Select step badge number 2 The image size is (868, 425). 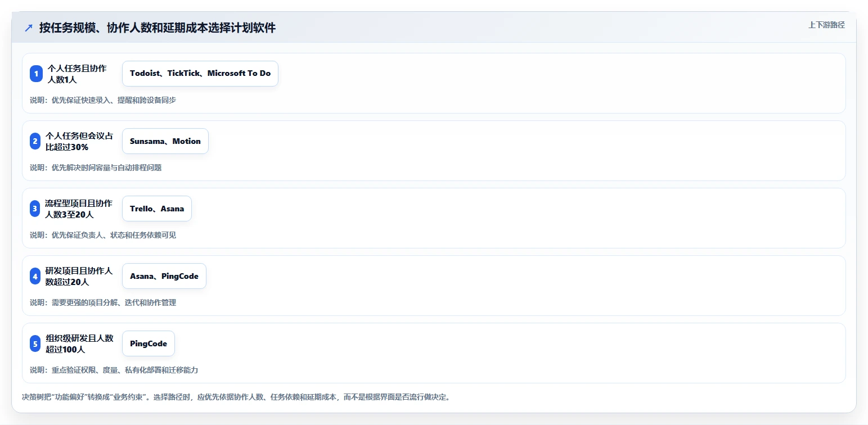35,141
